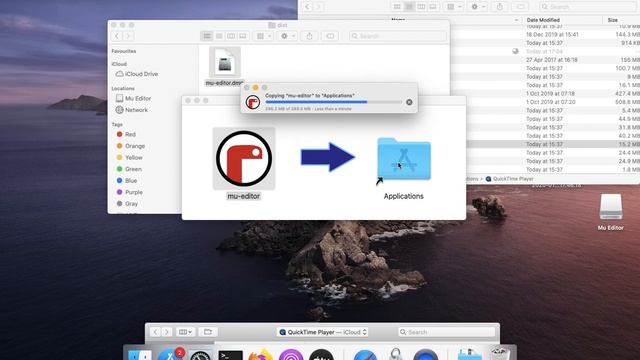Go forward in QuickTime save dialog
Viewport: 640px width, 360px height.
166,332
